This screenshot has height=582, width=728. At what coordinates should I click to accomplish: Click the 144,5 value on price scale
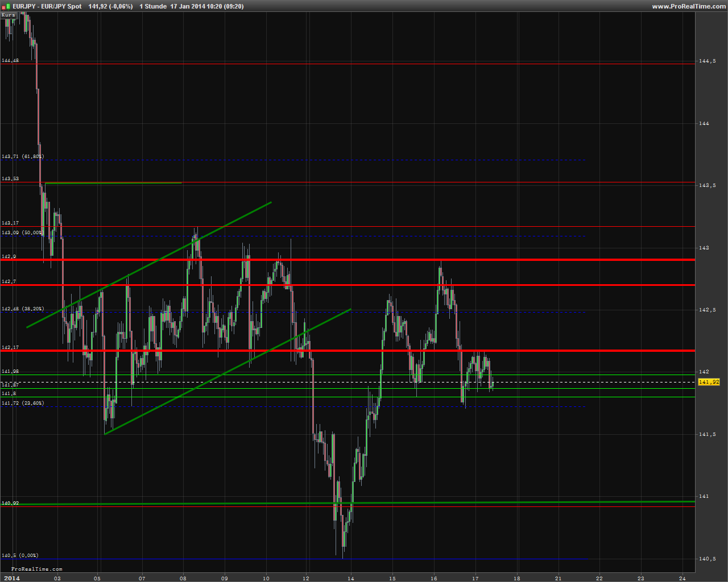(707, 61)
